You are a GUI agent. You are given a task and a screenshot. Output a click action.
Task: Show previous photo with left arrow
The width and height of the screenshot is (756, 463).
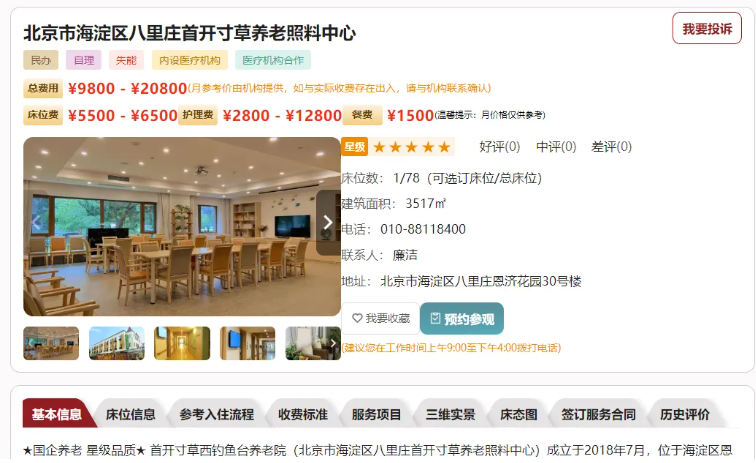pyautogui.click(x=36, y=222)
